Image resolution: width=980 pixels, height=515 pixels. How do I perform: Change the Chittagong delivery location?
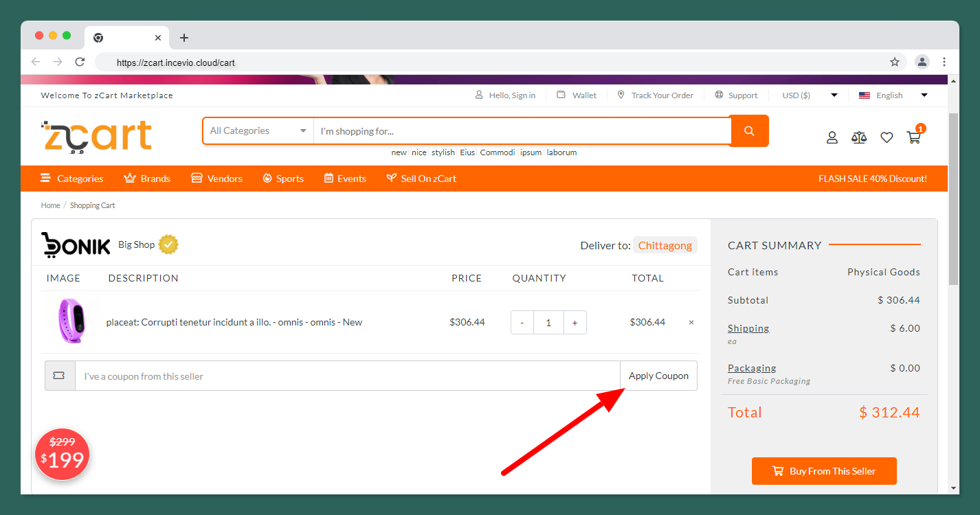tap(665, 245)
